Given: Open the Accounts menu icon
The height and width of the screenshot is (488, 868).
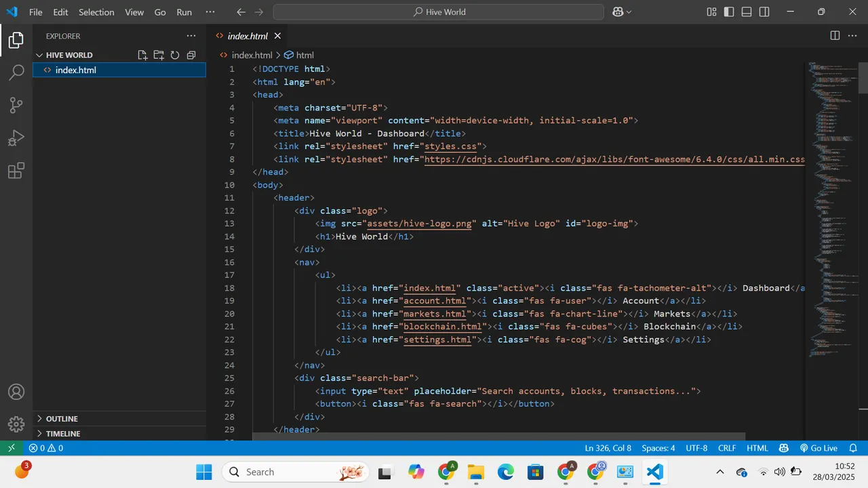Looking at the screenshot, I should [16, 392].
